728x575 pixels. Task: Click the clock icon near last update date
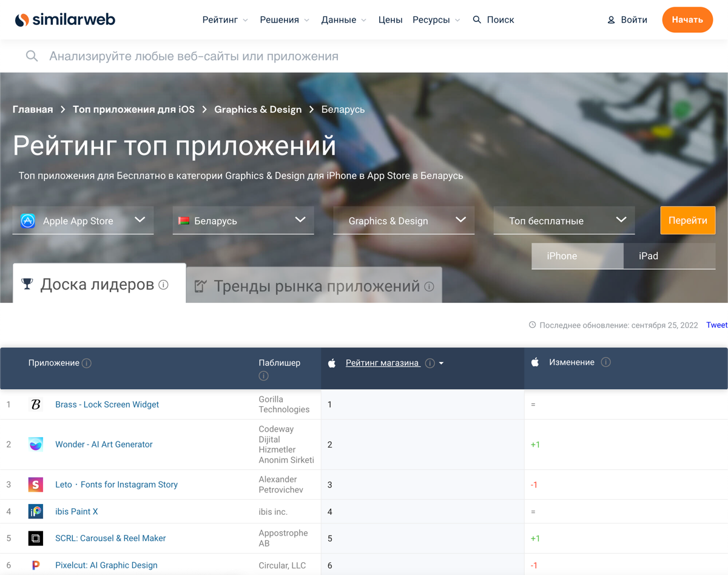[532, 325]
